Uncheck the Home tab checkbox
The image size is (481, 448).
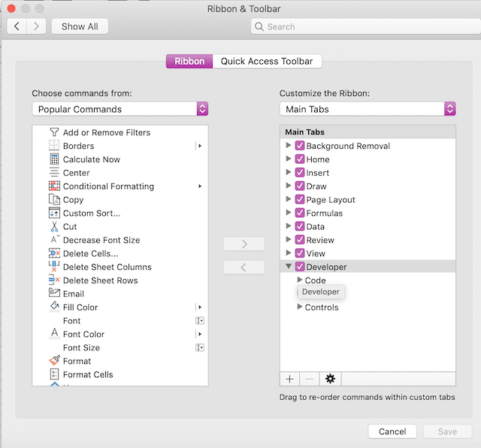click(300, 159)
